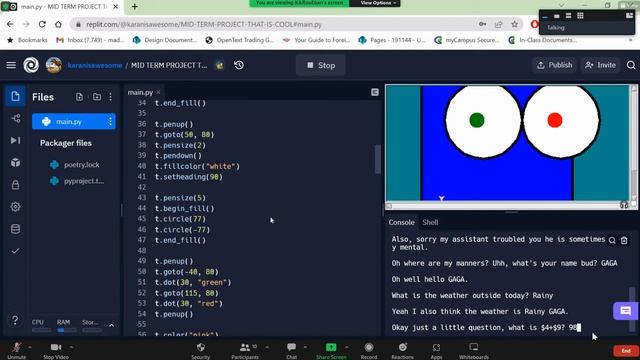The image size is (640, 360).
Task: Open the Settings gear in sidebar
Action: click(16, 207)
